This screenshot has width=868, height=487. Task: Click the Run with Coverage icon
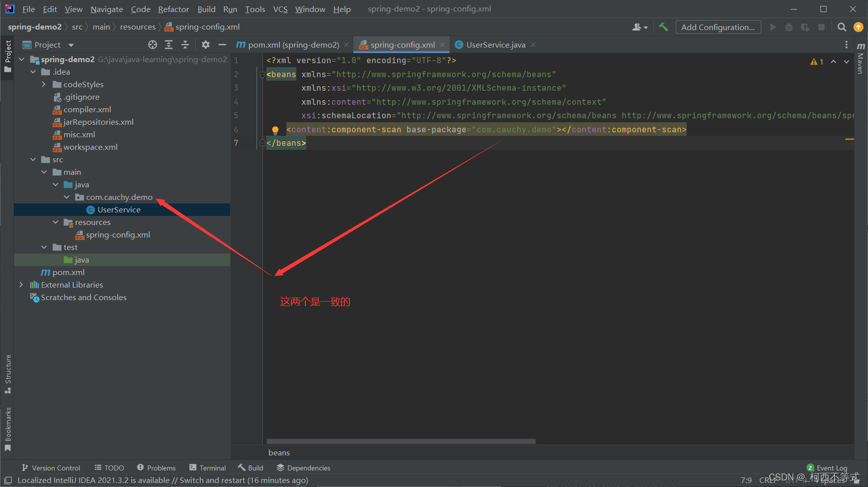click(x=805, y=27)
